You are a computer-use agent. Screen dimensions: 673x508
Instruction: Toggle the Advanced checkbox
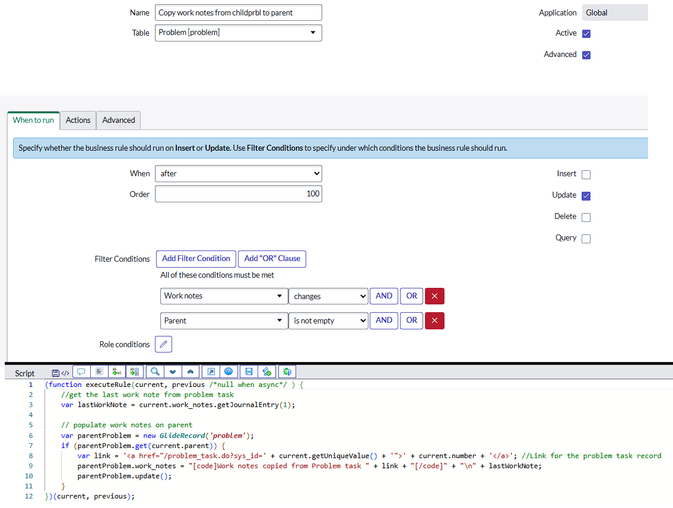click(586, 54)
